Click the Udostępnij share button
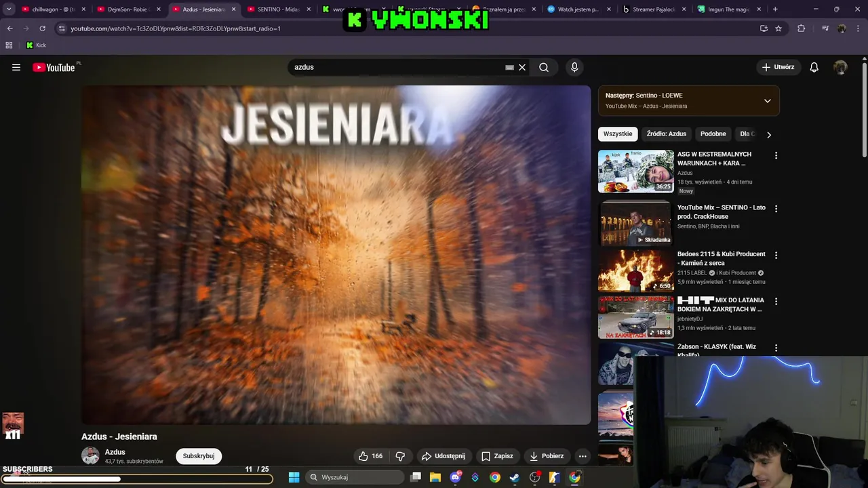Screen dimensions: 868x488 (443, 456)
